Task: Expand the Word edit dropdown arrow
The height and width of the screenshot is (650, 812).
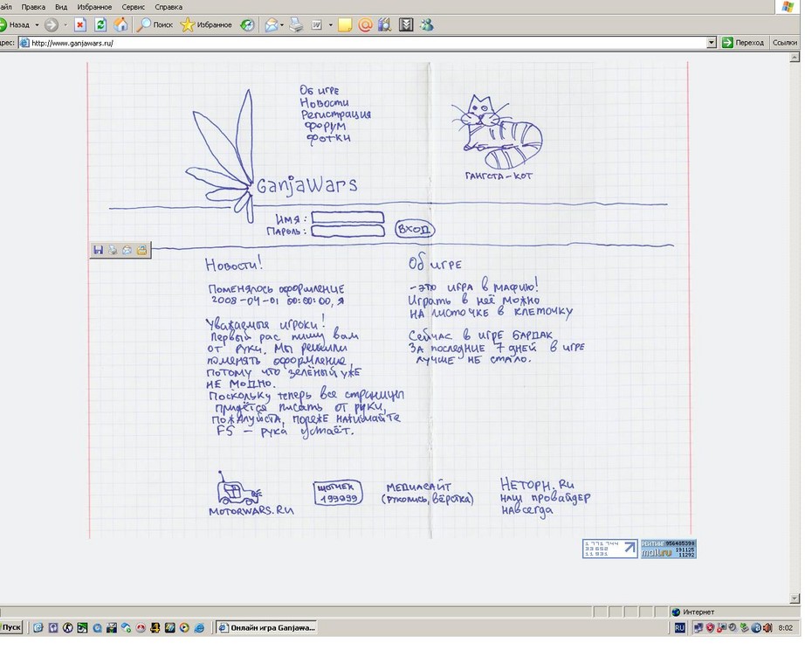Action: point(330,24)
